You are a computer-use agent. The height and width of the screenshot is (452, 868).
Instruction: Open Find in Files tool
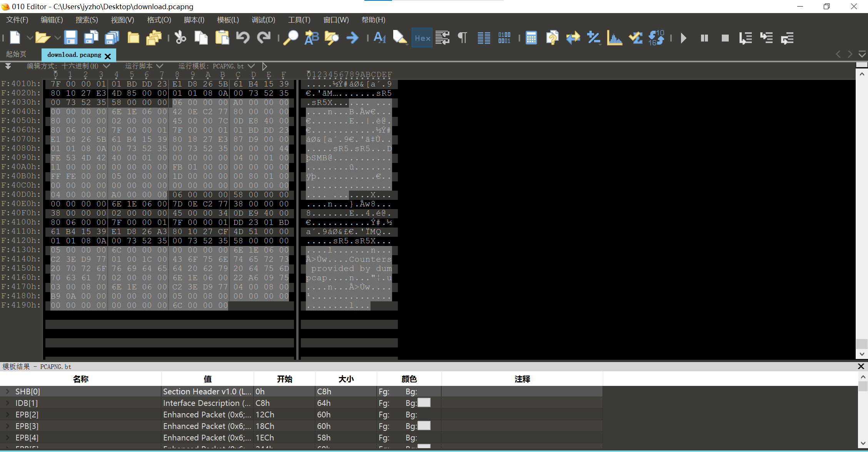coord(332,38)
